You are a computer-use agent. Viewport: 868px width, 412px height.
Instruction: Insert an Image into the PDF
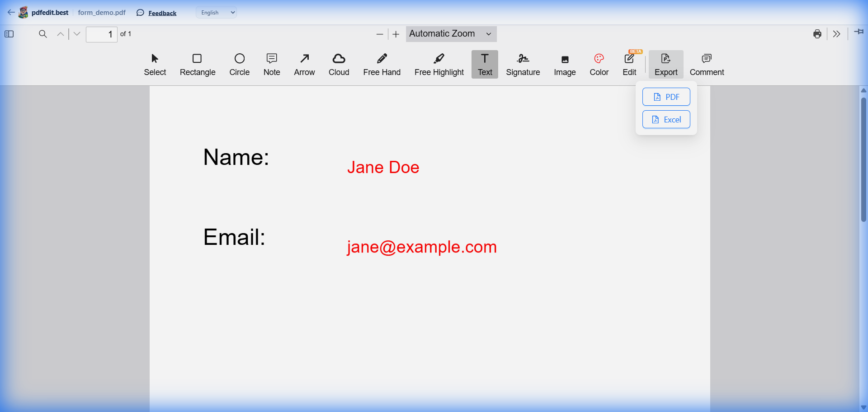click(x=565, y=64)
